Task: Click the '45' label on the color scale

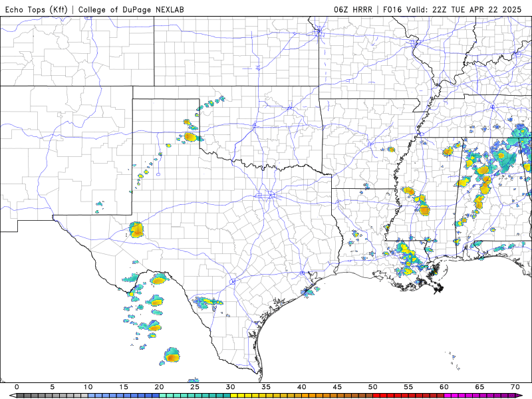Action: (x=337, y=387)
